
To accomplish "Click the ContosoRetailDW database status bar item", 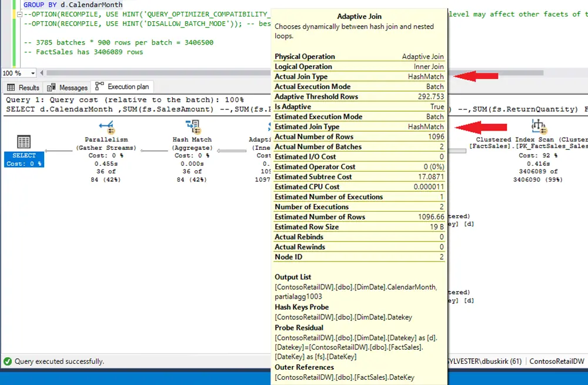I will (557, 361).
